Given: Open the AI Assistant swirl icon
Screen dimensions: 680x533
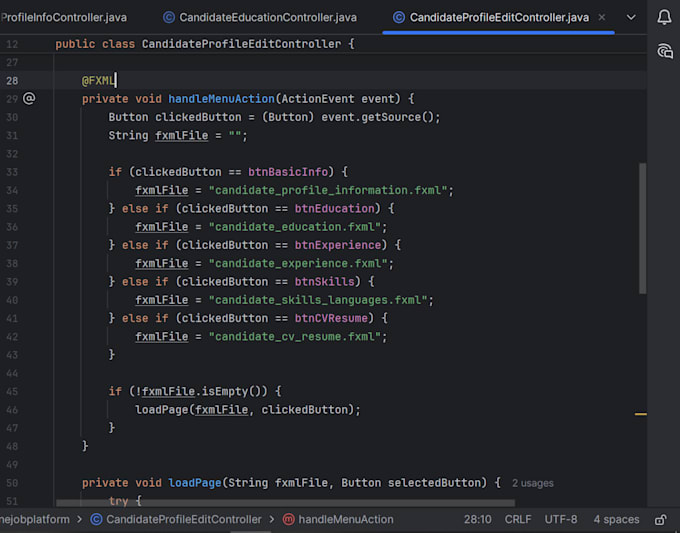Looking at the screenshot, I should (665, 51).
